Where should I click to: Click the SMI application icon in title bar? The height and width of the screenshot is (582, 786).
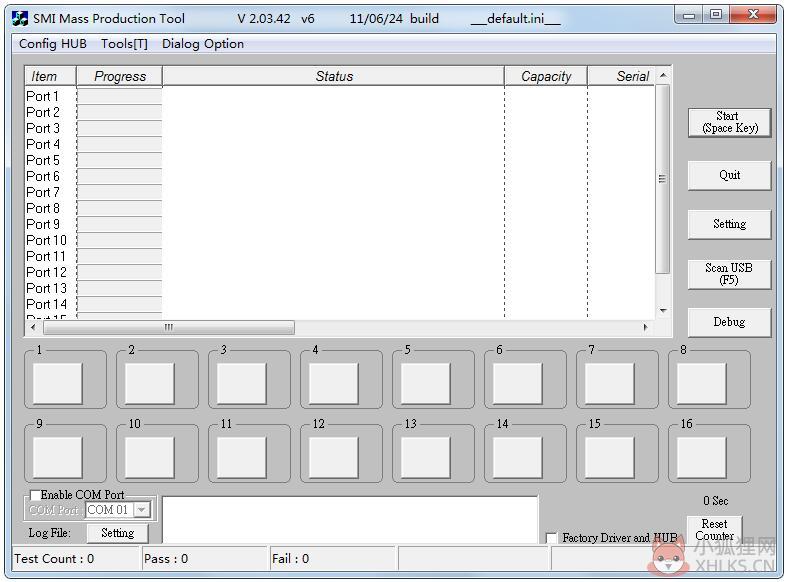(x=20, y=19)
